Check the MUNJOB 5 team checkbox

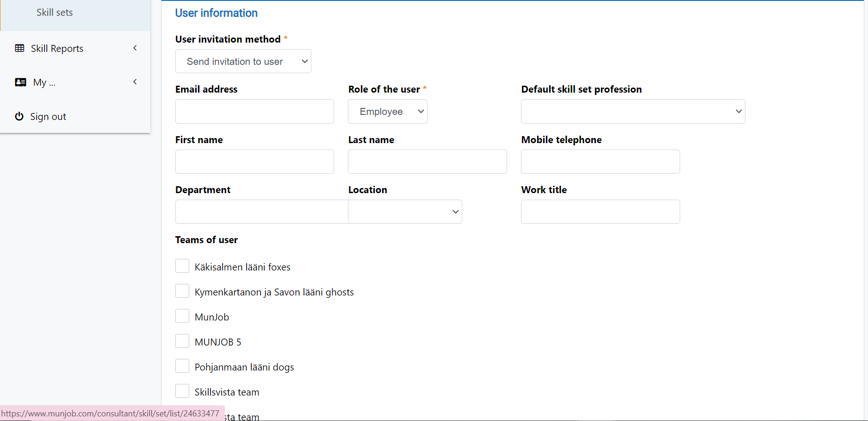pyautogui.click(x=182, y=341)
